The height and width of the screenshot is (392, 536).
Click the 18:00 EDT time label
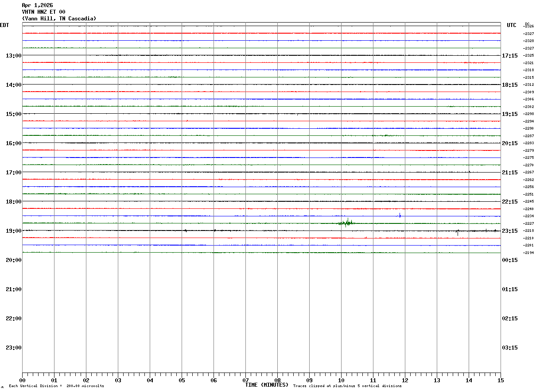[13, 202]
